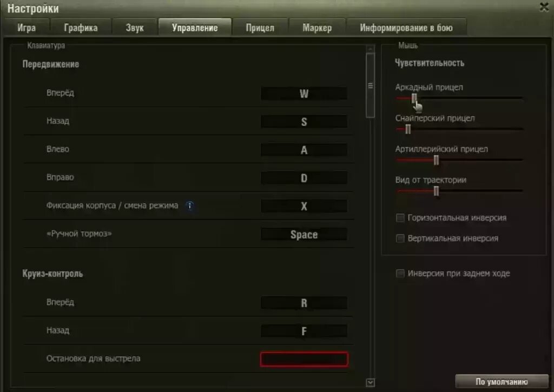Click the Клавиатура group title
Image resolution: width=554 pixels, height=392 pixels.
46,45
